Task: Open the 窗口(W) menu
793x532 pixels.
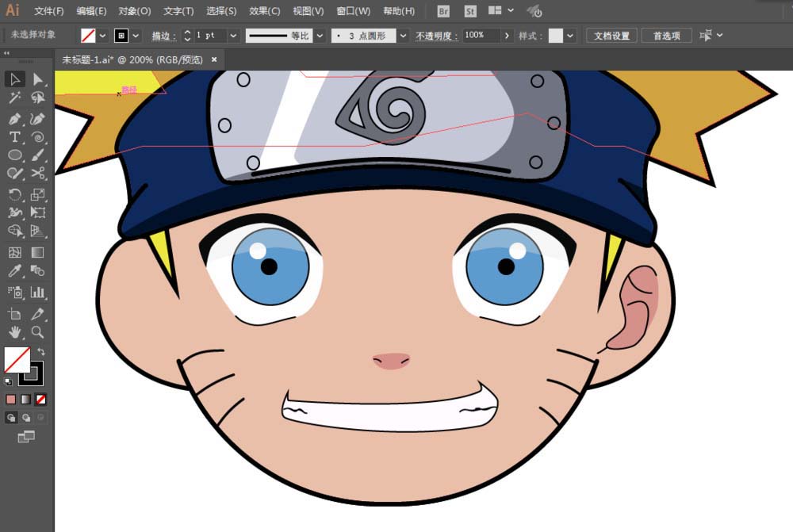Action: [354, 10]
